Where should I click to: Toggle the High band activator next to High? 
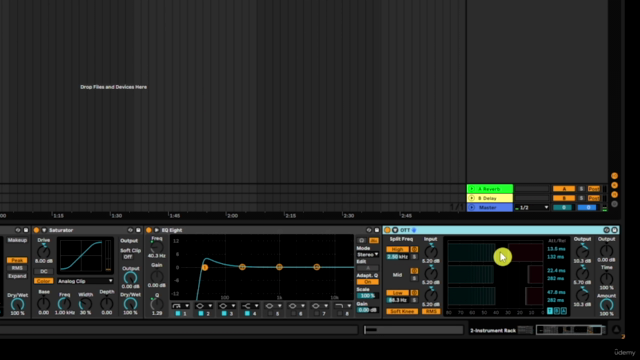[414, 249]
